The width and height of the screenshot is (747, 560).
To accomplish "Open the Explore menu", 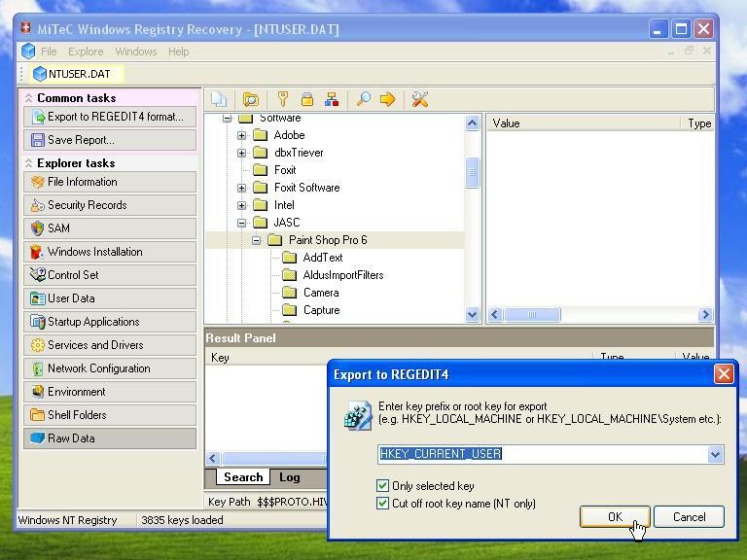I will coord(86,52).
